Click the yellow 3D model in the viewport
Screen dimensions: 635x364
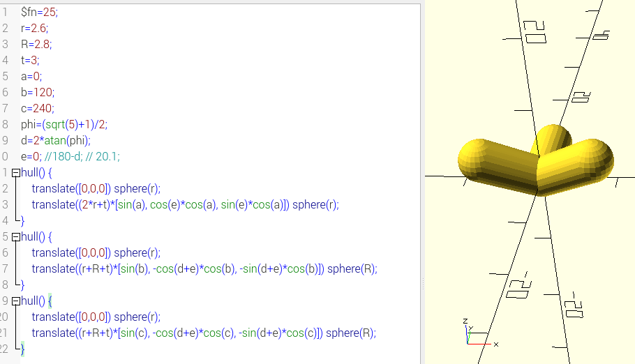pyautogui.click(x=535, y=161)
